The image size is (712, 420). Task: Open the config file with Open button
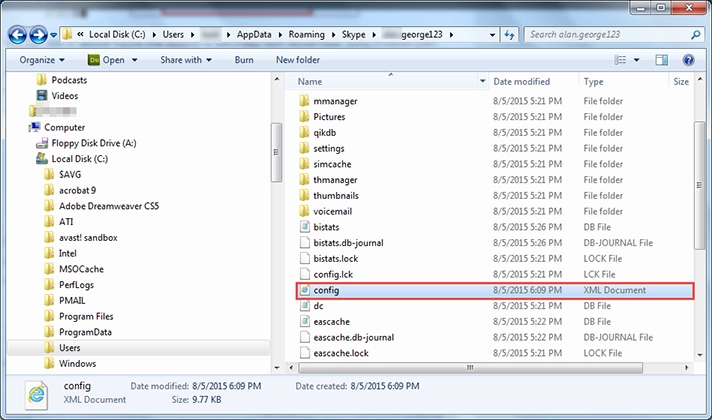pos(106,60)
